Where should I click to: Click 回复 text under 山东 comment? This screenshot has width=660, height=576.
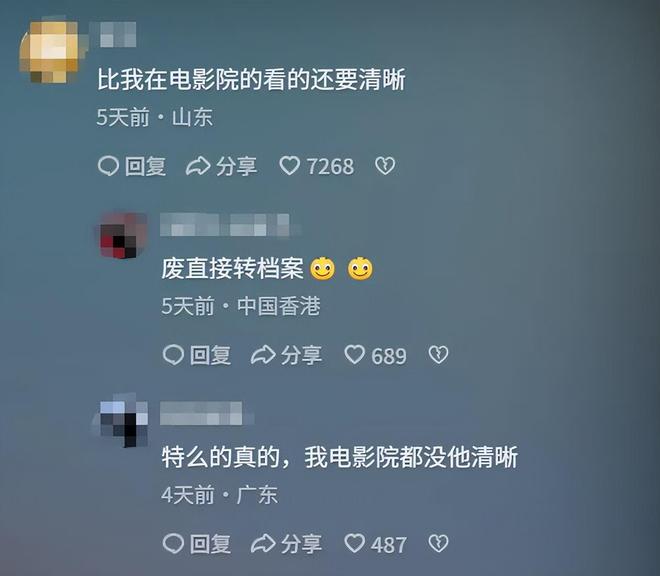coord(145,166)
